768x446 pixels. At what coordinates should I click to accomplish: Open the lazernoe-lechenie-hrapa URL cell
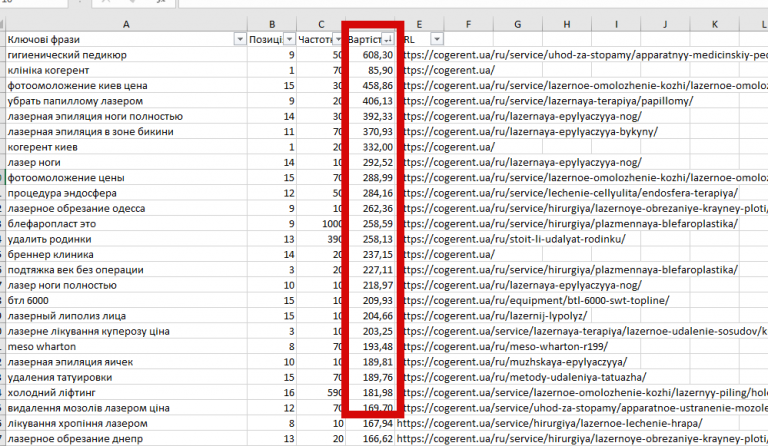[x=550, y=423]
